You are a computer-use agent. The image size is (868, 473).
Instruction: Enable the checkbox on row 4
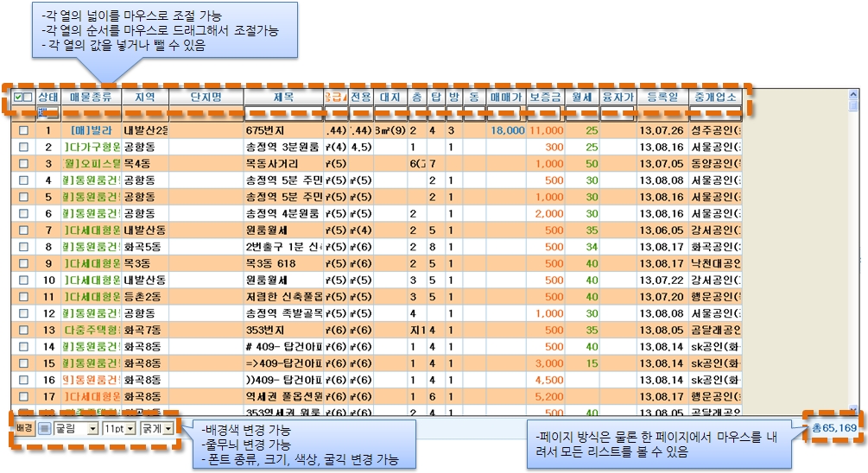(x=24, y=180)
